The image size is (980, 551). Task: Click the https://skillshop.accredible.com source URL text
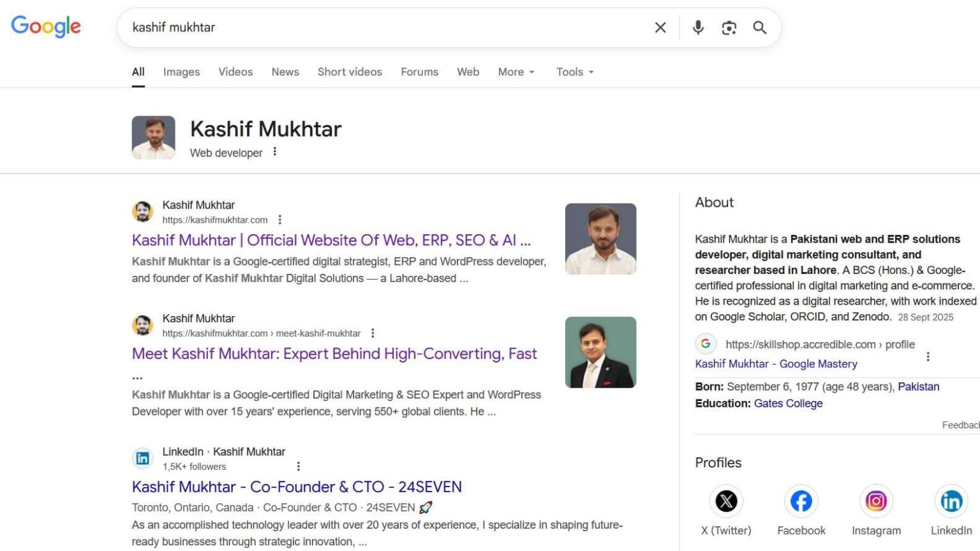[820, 345]
